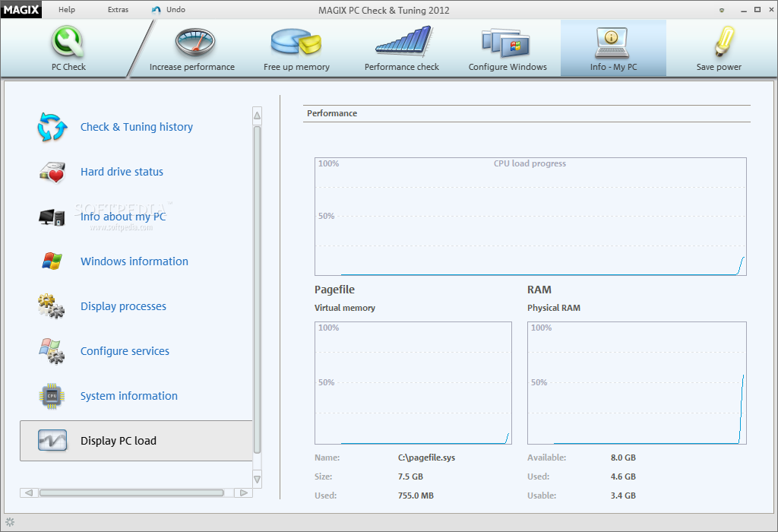Click the Configure Windows icon
The width and height of the screenshot is (778, 532).
point(505,43)
